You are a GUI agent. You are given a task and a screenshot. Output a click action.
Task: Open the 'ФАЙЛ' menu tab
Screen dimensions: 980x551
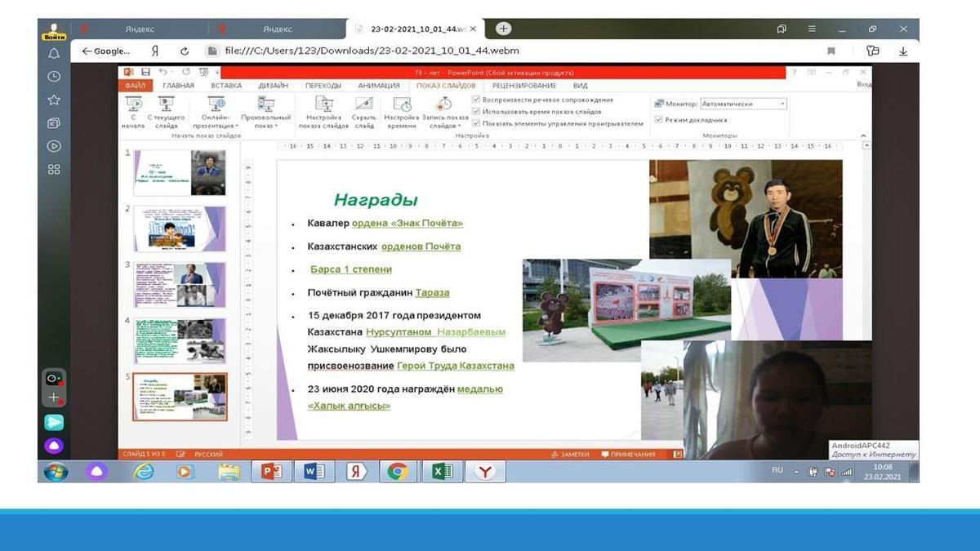[x=135, y=86]
